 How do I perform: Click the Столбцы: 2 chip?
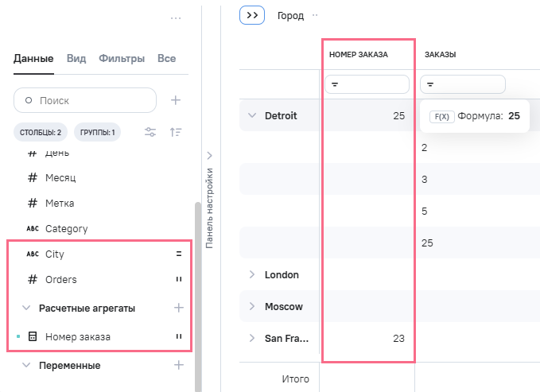[x=41, y=132]
